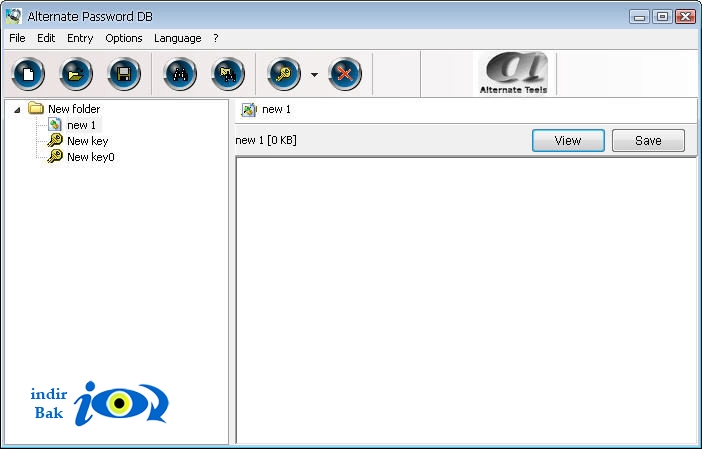This screenshot has width=702, height=449.
Task: Click the key icon beside New key0
Action: [55, 156]
